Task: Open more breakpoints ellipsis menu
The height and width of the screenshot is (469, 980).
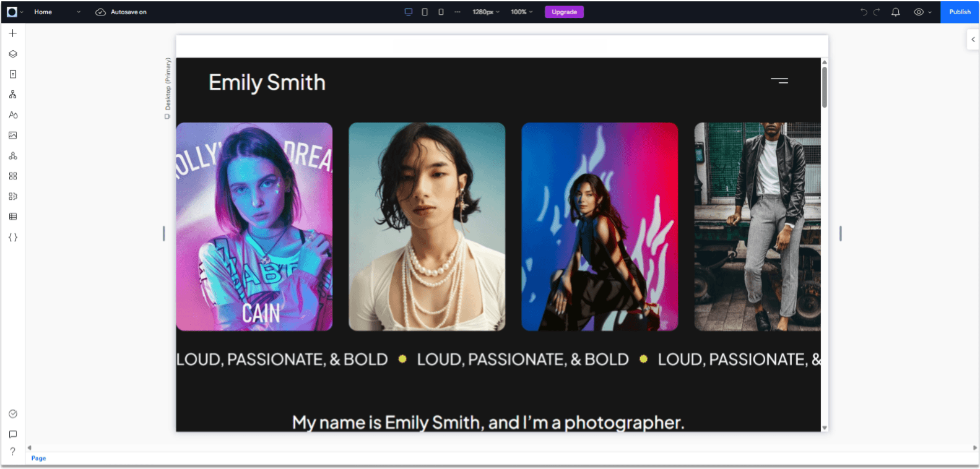Action: point(457,12)
